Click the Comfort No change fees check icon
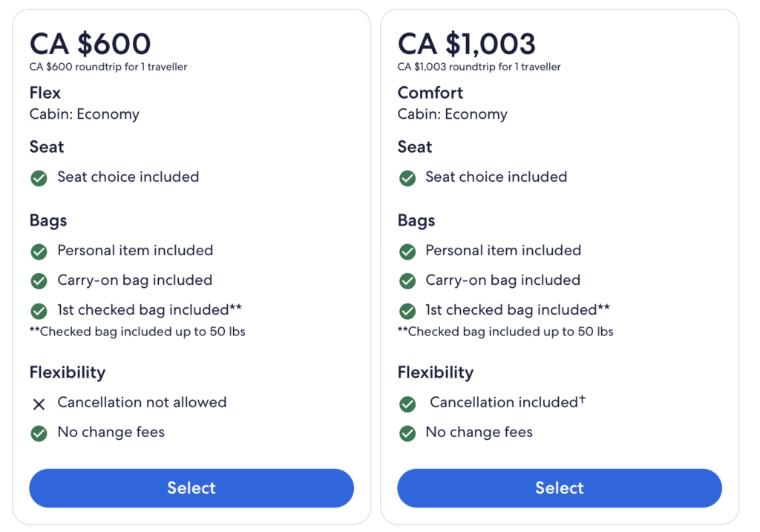Screen dimensions: 760x532 tap(407, 433)
